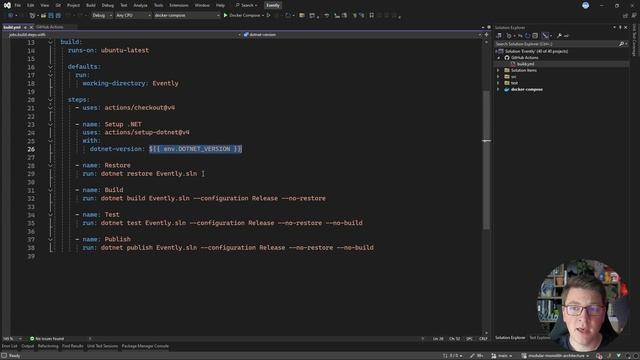Open the Find Results tab

coord(73,346)
